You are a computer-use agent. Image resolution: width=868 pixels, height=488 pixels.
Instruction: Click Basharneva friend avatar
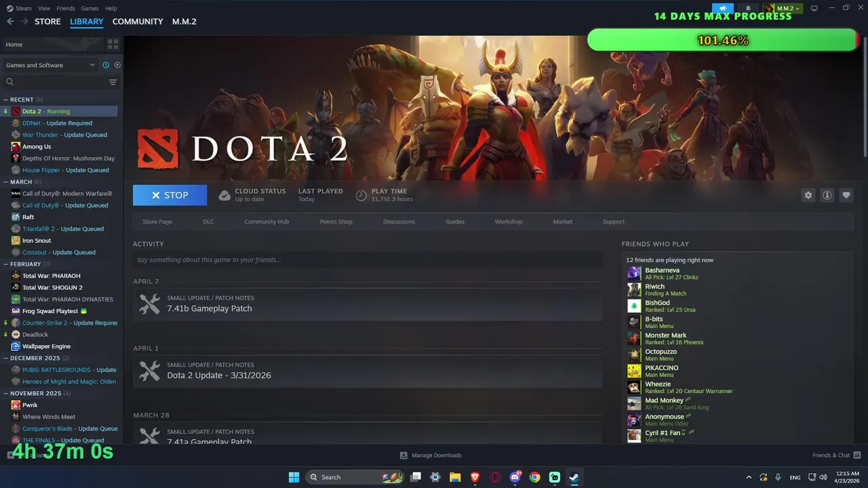click(x=634, y=273)
